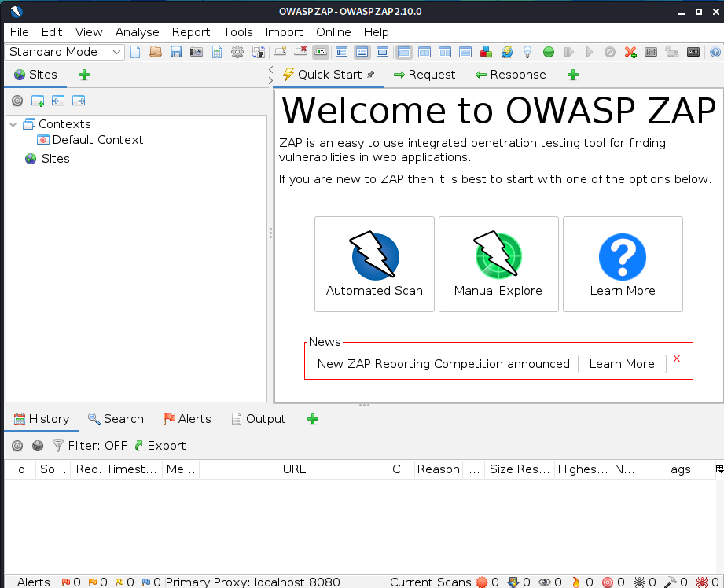Viewport: 724px width, 588px height.
Task: Create a new session with page icon
Action: 135,52
